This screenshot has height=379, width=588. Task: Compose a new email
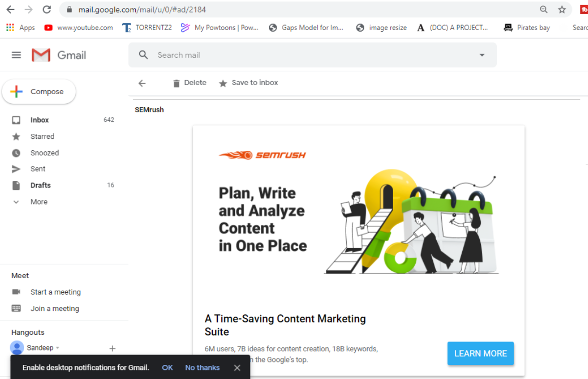[39, 92]
